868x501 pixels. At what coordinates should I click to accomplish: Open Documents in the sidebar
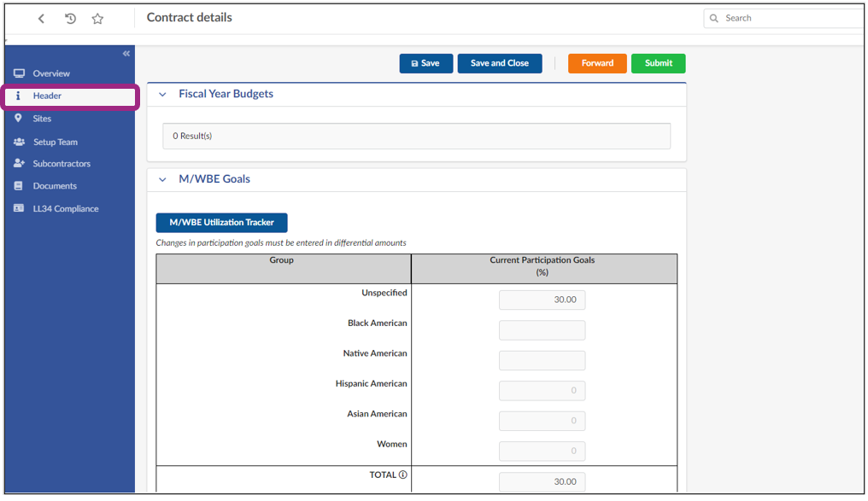55,186
